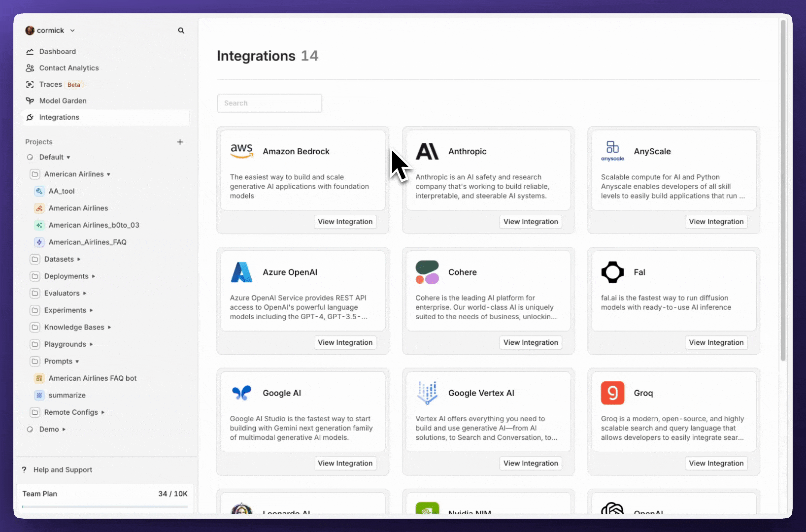The height and width of the screenshot is (532, 806).
Task: Click the American Airlines FAQ bot prompt icon
Action: coord(39,378)
